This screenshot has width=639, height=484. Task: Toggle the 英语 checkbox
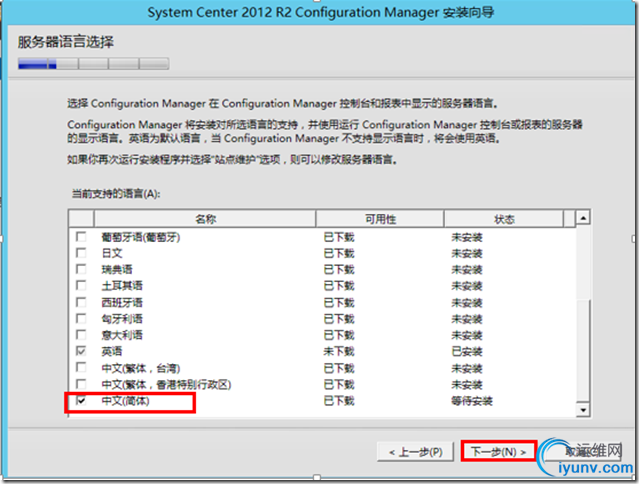[x=81, y=351]
